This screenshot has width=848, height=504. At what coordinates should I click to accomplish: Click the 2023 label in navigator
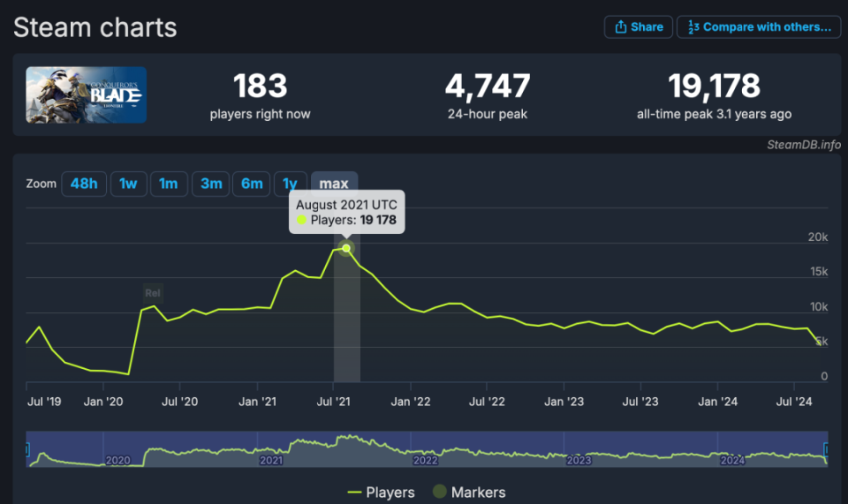click(x=579, y=460)
